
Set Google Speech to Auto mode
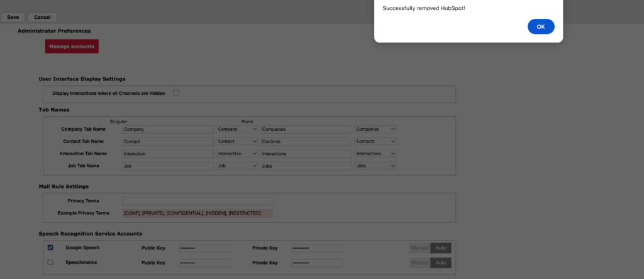click(441, 248)
